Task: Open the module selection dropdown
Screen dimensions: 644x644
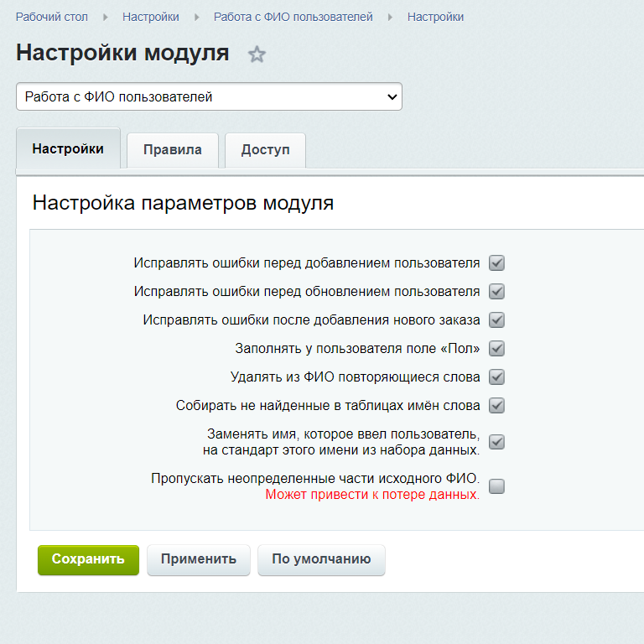Action: [209, 96]
